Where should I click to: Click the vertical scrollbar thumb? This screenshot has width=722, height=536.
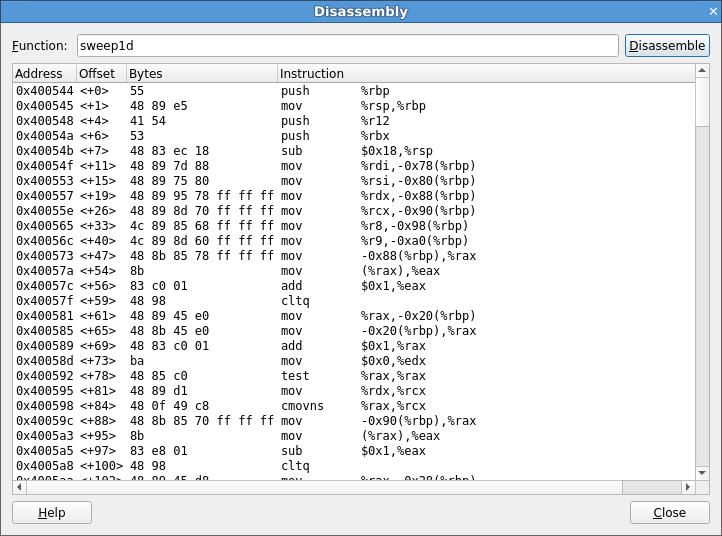point(702,104)
